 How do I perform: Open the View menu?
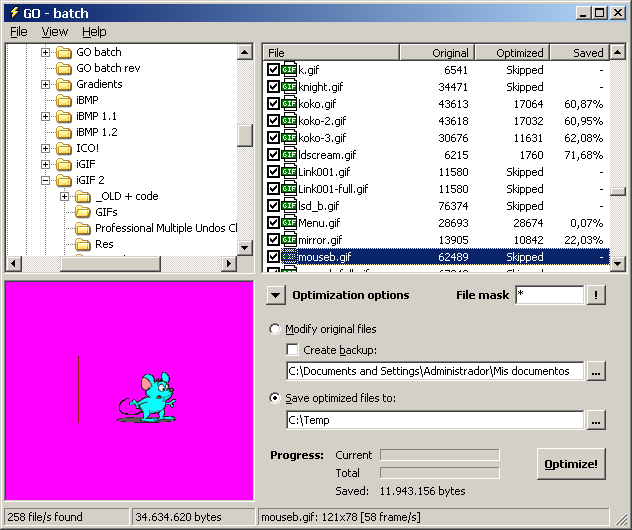pyautogui.click(x=54, y=32)
